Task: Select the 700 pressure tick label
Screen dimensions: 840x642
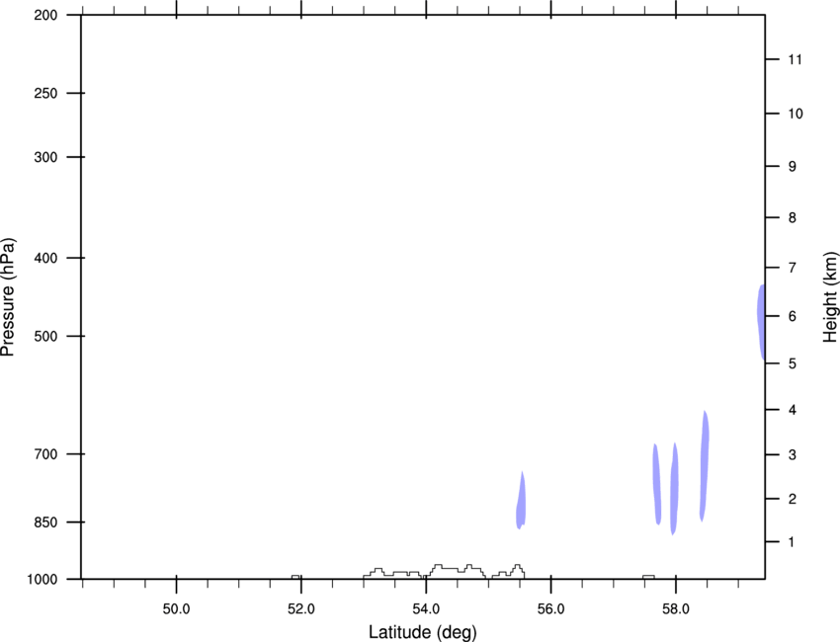Action: (45, 454)
